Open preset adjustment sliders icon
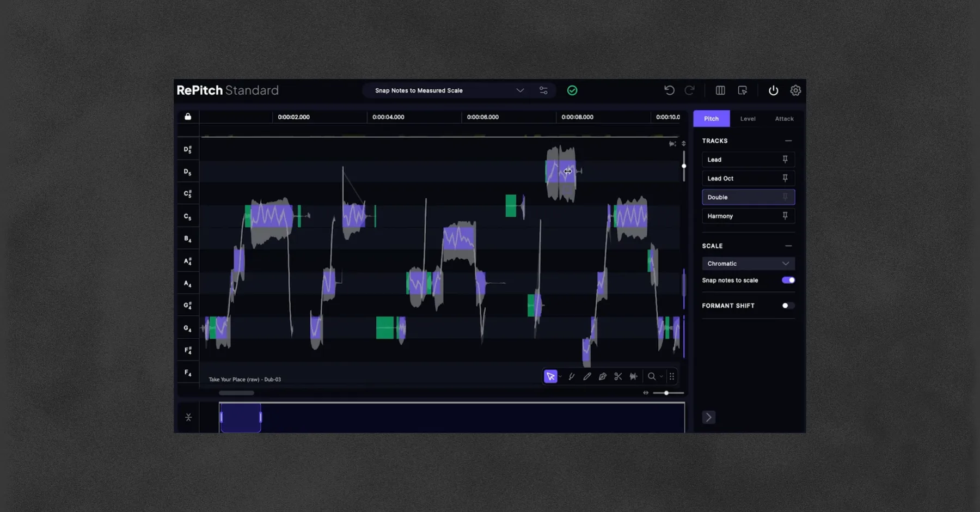The width and height of the screenshot is (980, 512). tap(543, 90)
